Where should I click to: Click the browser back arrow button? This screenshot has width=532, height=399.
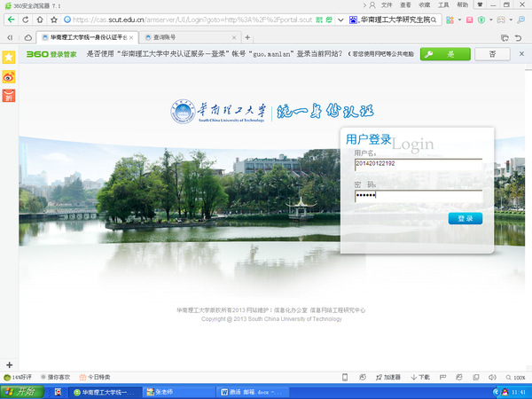tap(11, 19)
